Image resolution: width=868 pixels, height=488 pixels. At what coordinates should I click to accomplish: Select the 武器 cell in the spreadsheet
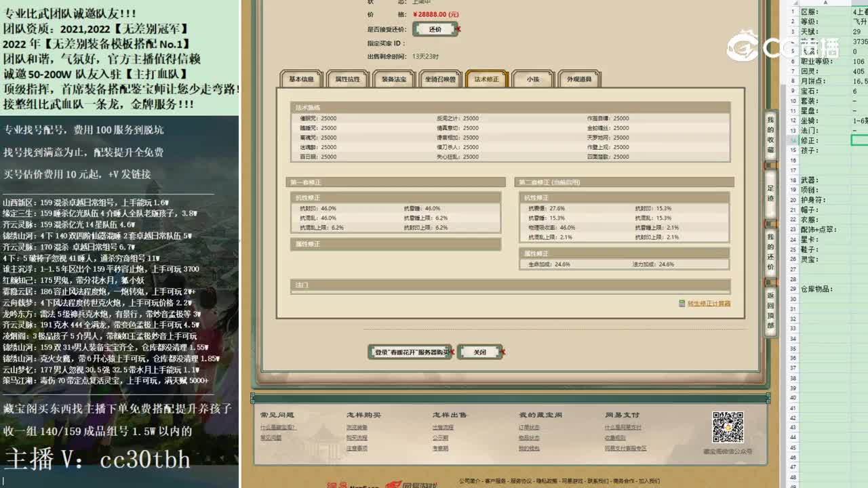(825, 180)
